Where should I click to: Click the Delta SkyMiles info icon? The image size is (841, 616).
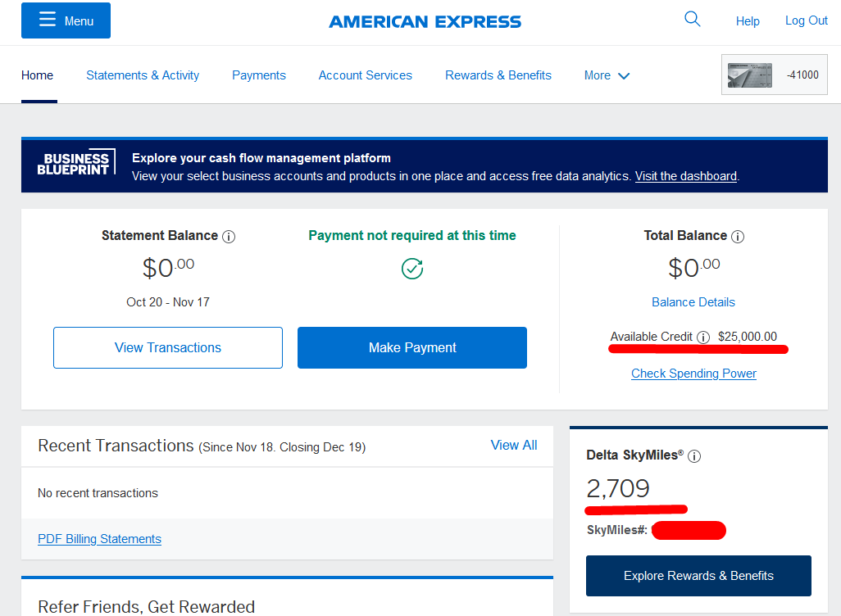coord(694,456)
